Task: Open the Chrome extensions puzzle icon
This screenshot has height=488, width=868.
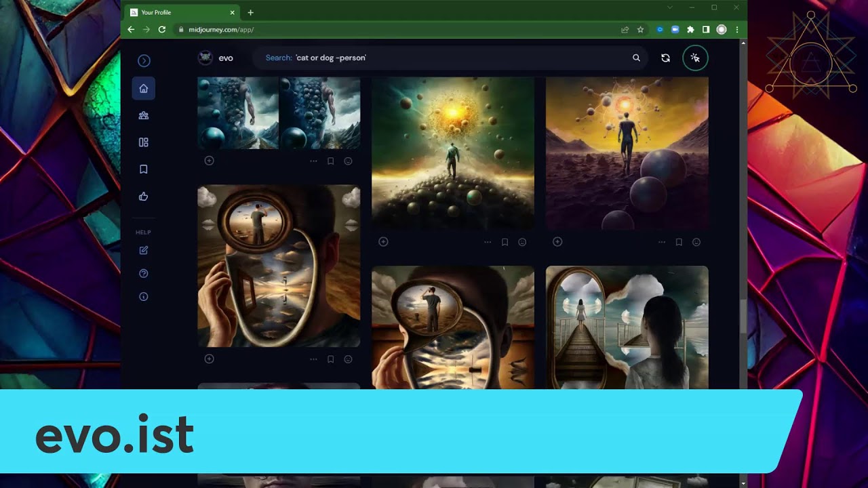Action: coord(690,30)
